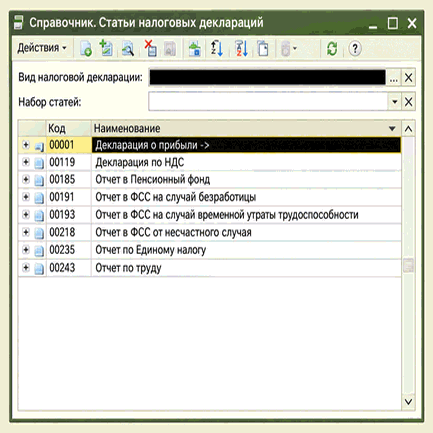The width and height of the screenshot is (433, 433).
Task: Click the code cell 00185
Action: [68, 180]
